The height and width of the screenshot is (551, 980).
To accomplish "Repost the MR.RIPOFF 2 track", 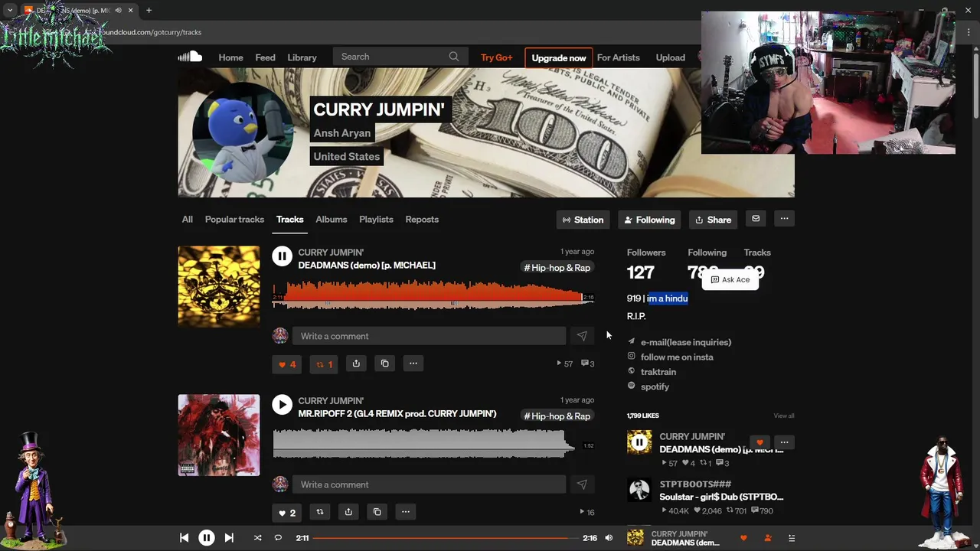I will pos(320,512).
